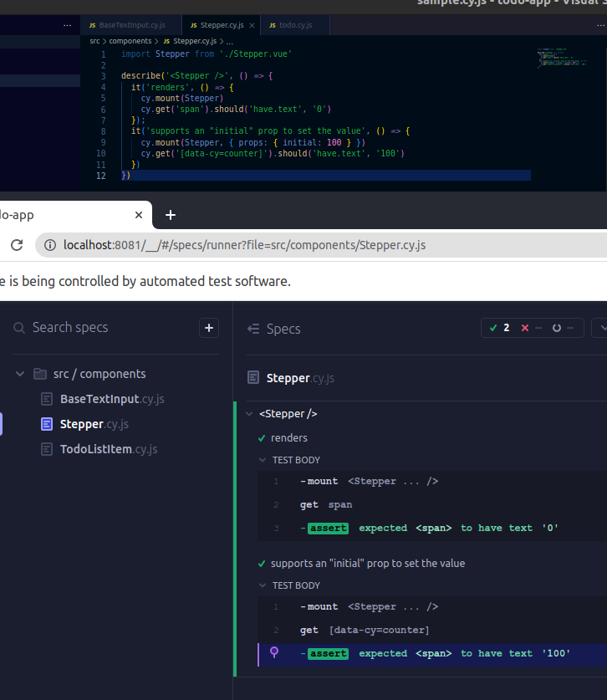Click the cy.get('span') code line
Screen dimensions: 607x700
[236, 109]
